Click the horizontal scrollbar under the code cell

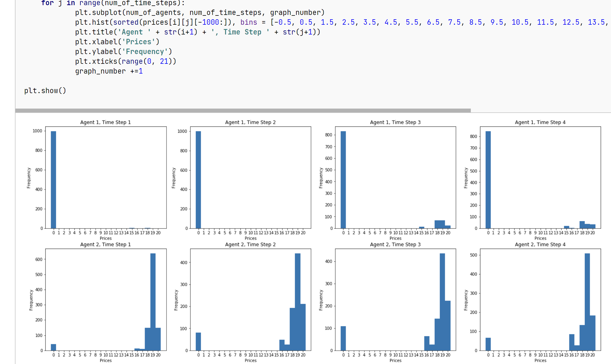243,110
